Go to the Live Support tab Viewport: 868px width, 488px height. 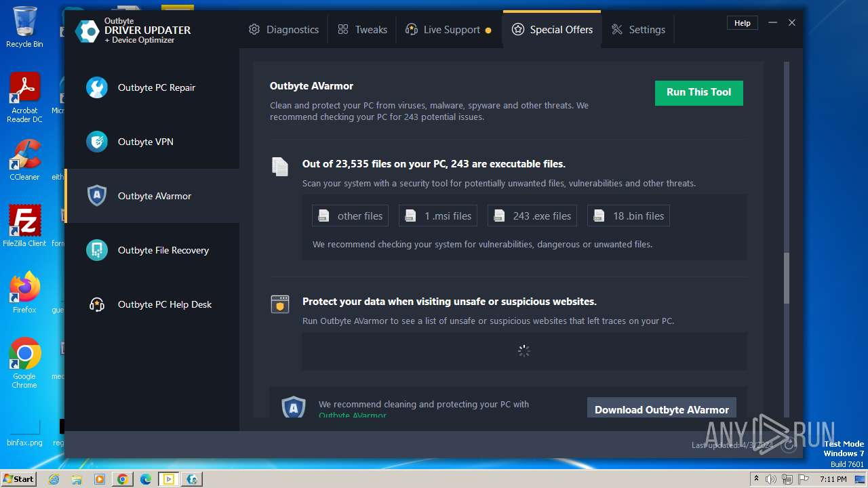448,30
